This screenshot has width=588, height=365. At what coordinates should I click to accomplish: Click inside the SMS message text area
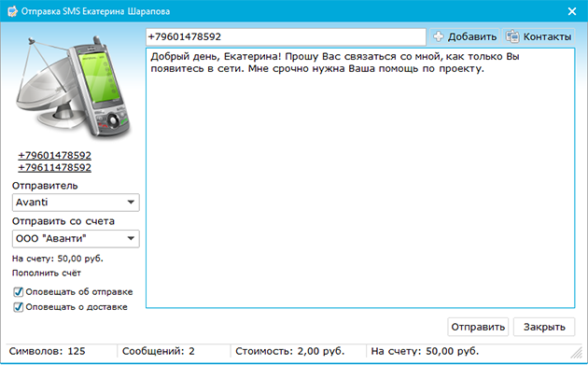pos(360,178)
